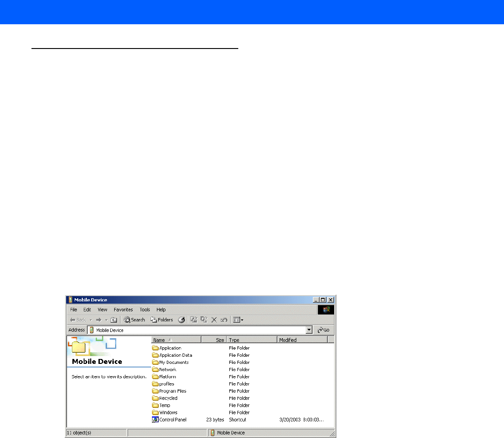
Task: Click Mobile Device icon in address bar
Action: [92, 330]
